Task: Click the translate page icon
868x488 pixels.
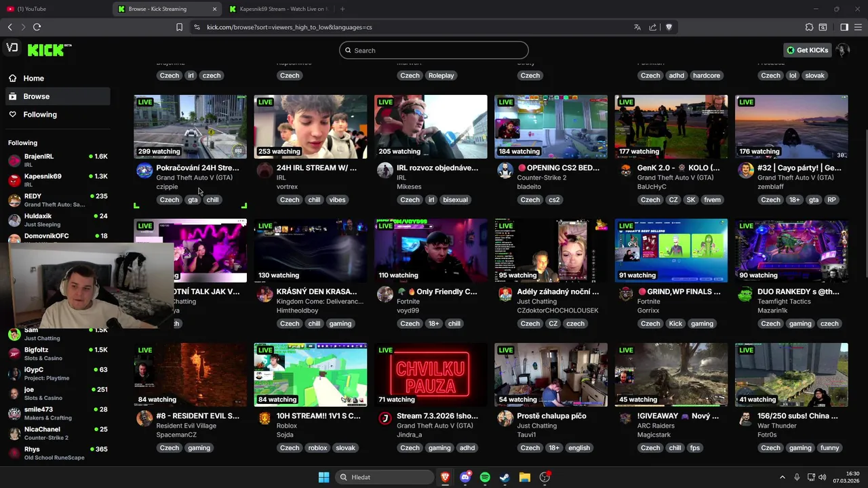Action: point(637,27)
